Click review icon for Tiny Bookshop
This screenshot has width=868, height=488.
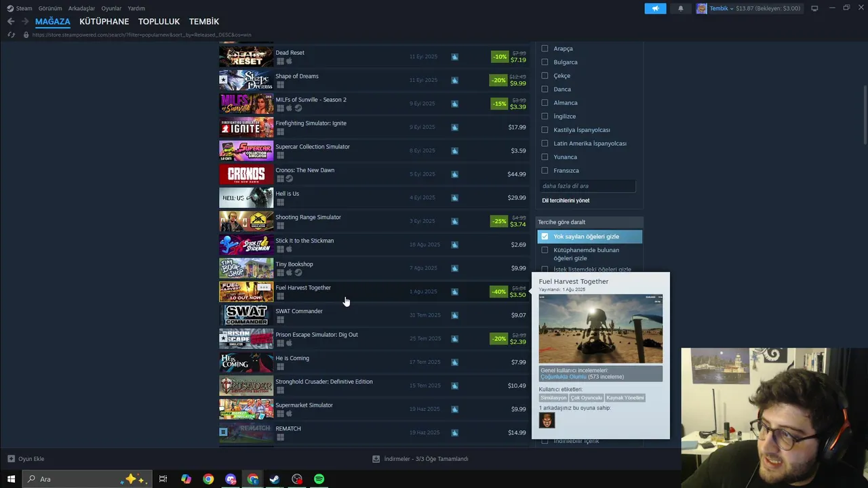(x=454, y=268)
